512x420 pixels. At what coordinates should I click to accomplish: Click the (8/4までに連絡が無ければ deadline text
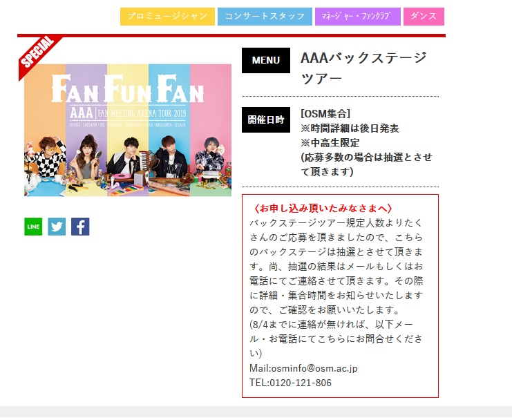[312, 325]
